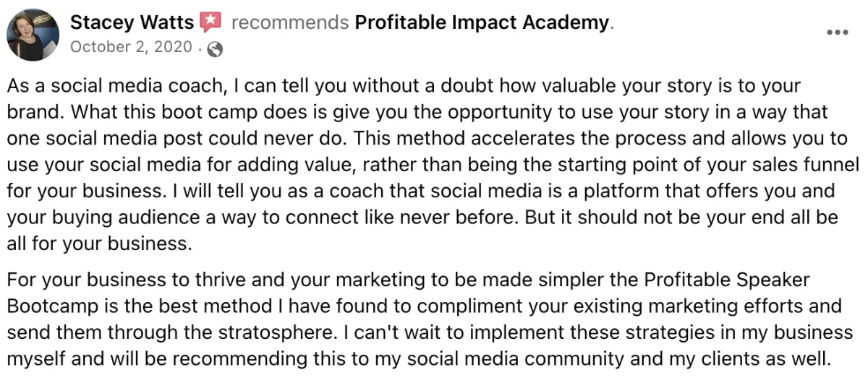Click the October 2, 2020 timestamp
The height and width of the screenshot is (383, 868).
tap(132, 48)
